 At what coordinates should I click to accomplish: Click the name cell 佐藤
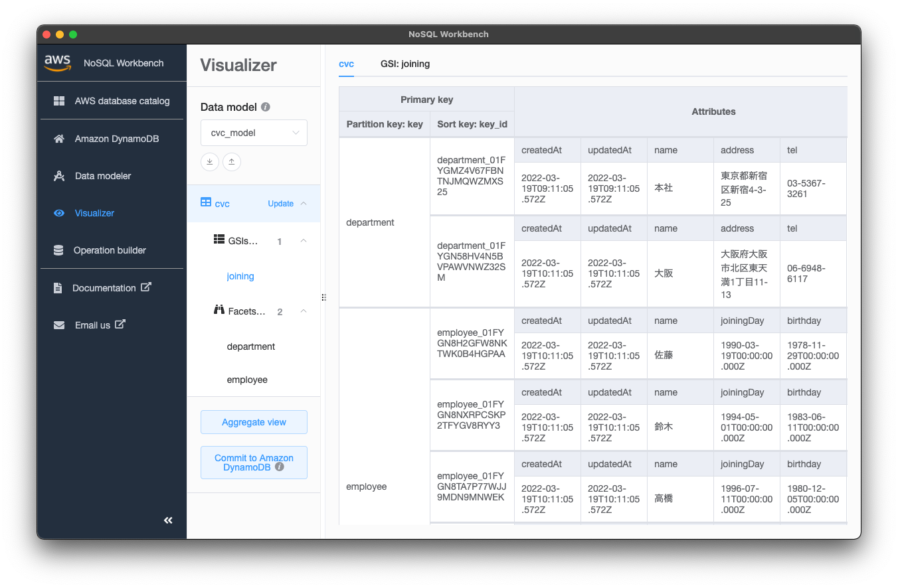tap(680, 356)
